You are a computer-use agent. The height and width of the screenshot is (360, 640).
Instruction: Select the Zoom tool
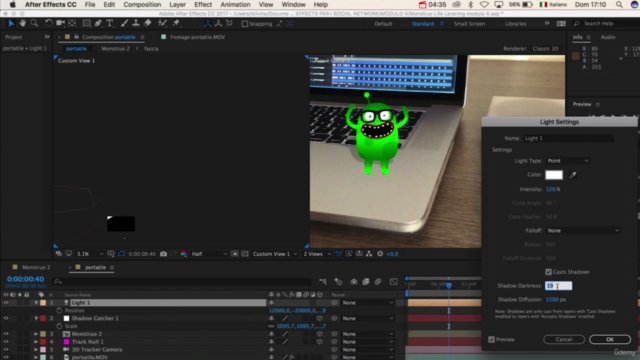pyautogui.click(x=34, y=23)
